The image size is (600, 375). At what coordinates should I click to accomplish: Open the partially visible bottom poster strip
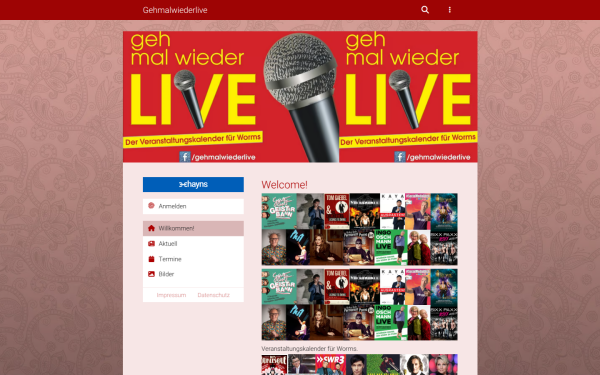click(360, 365)
